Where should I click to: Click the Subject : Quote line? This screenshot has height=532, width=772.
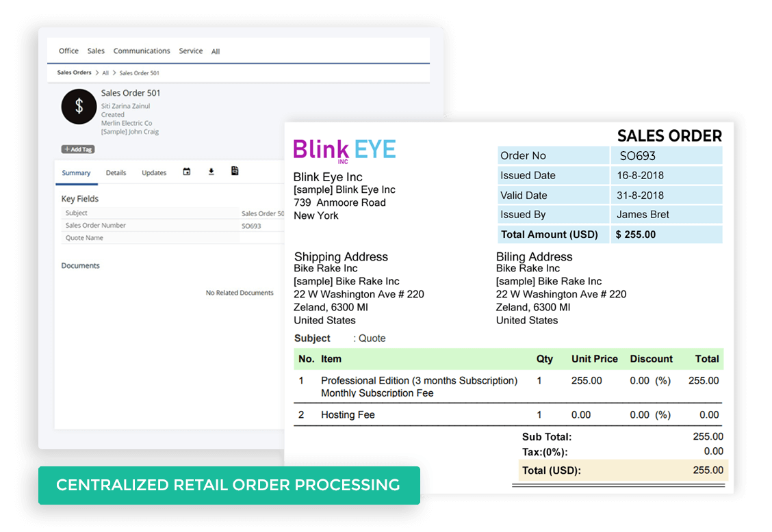click(x=339, y=338)
